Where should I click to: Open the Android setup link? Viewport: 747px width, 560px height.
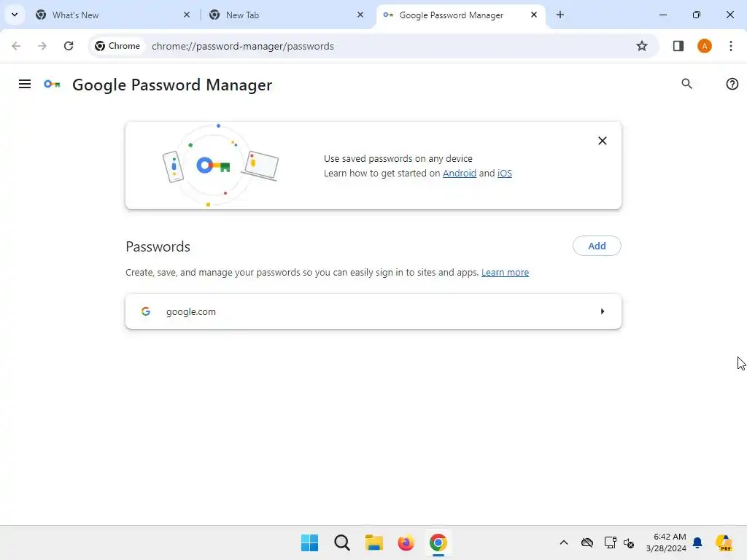click(460, 174)
